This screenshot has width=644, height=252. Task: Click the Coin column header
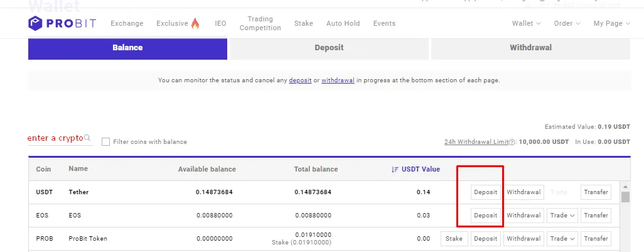(43, 170)
